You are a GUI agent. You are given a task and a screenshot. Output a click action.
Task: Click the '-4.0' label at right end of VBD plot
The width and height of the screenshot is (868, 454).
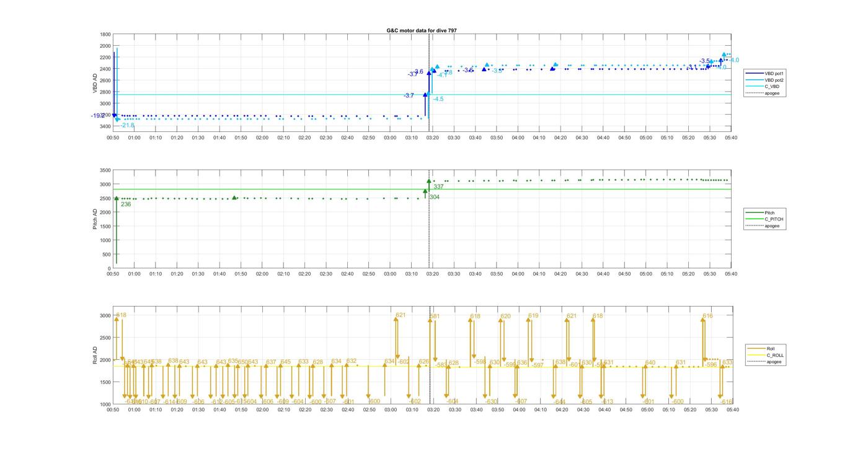coord(733,60)
